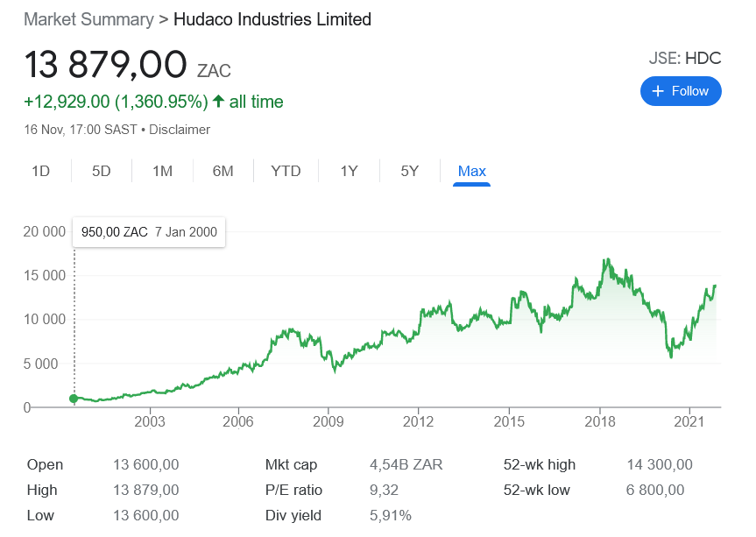756x537 pixels.
Task: Click the 2003 x-axis label
Action: coord(150,421)
